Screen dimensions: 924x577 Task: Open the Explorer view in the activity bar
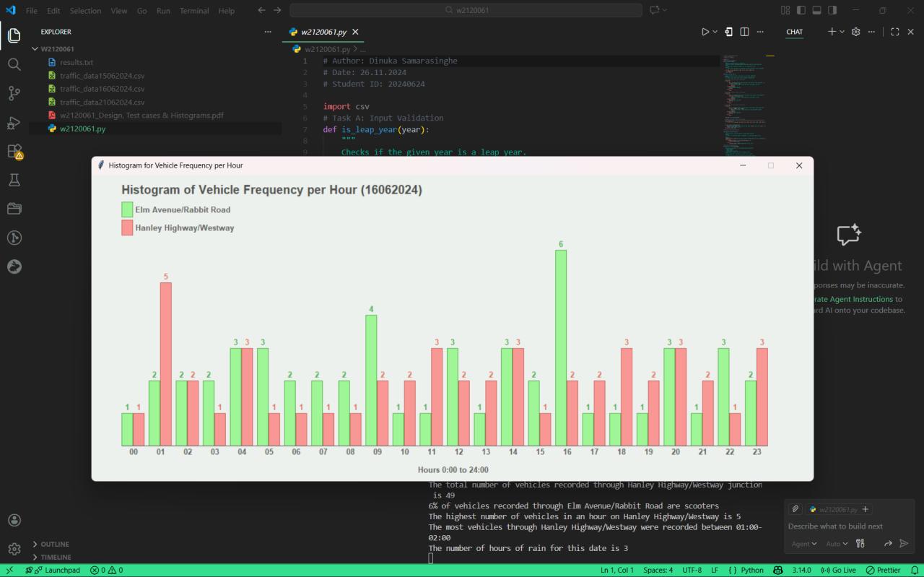tap(14, 35)
